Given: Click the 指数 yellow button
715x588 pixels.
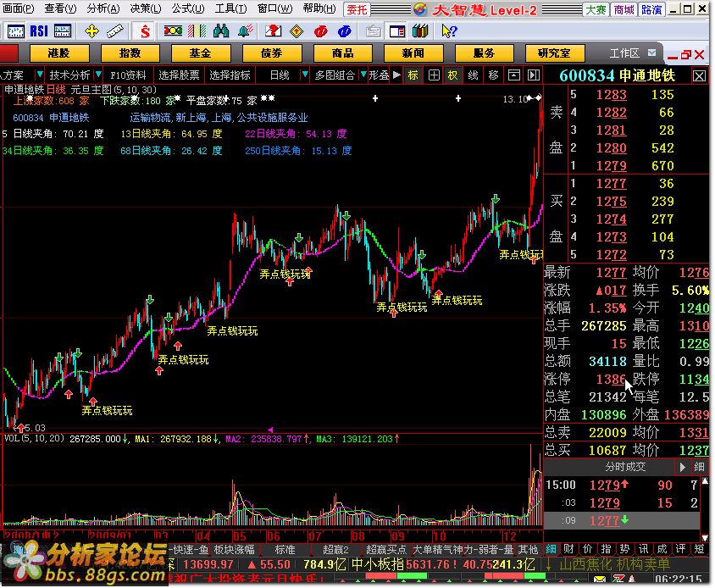Looking at the screenshot, I should click(130, 53).
